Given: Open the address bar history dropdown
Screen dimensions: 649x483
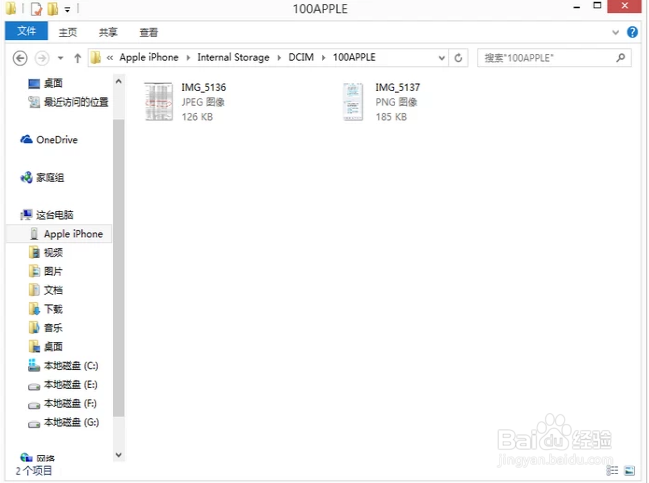Looking at the screenshot, I should click(442, 58).
